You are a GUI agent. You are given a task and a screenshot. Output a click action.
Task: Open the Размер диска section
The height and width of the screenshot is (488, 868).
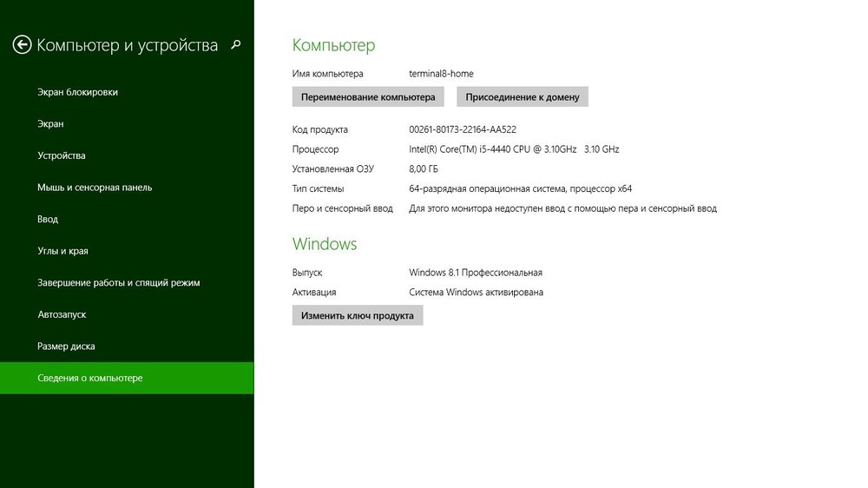[66, 346]
